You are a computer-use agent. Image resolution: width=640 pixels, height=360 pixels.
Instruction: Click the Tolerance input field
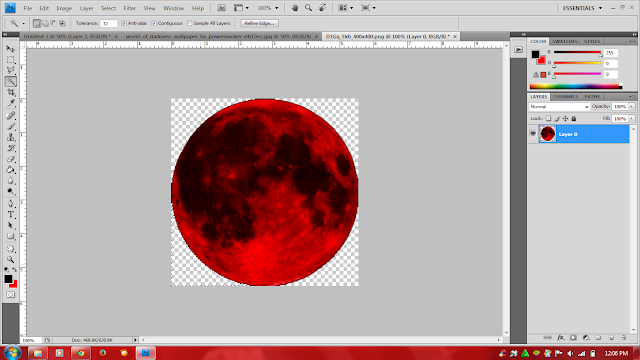pyautogui.click(x=109, y=24)
